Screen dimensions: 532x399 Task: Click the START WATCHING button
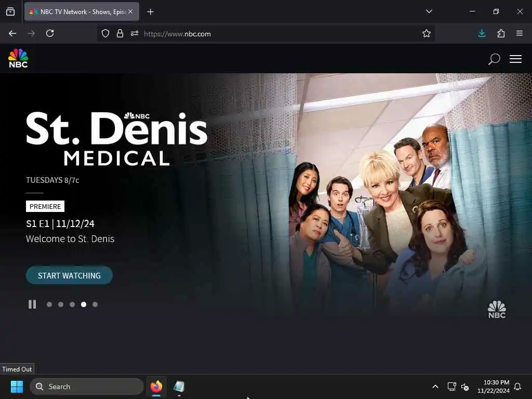coord(69,275)
